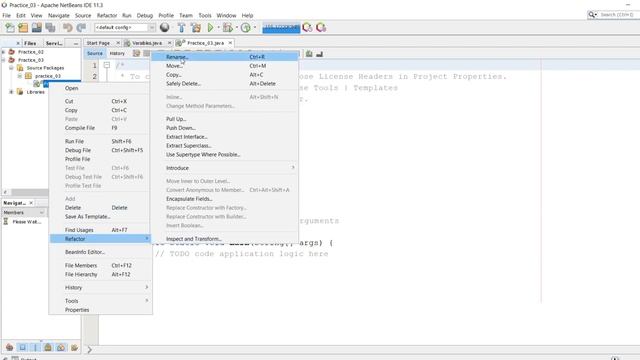Collapse the comment fold at line 1

click(107, 65)
